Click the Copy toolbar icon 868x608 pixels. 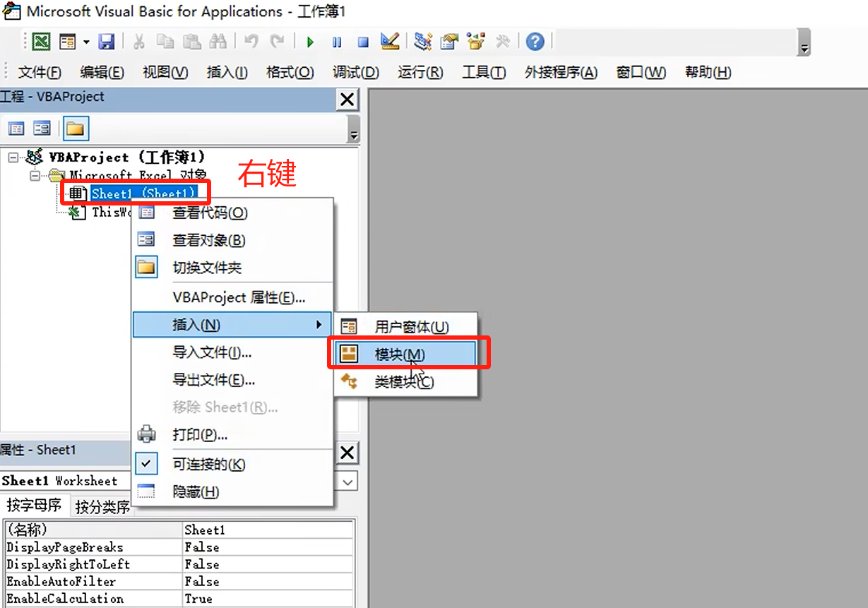[x=165, y=42]
